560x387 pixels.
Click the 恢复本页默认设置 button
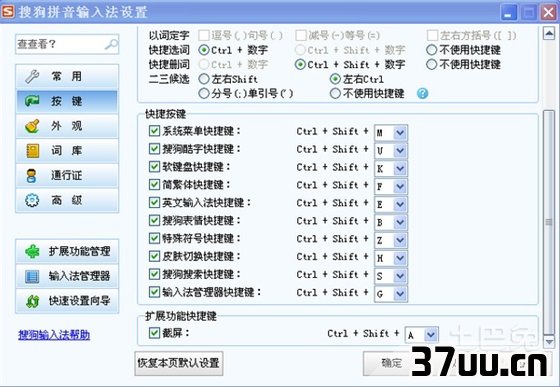[179, 363]
